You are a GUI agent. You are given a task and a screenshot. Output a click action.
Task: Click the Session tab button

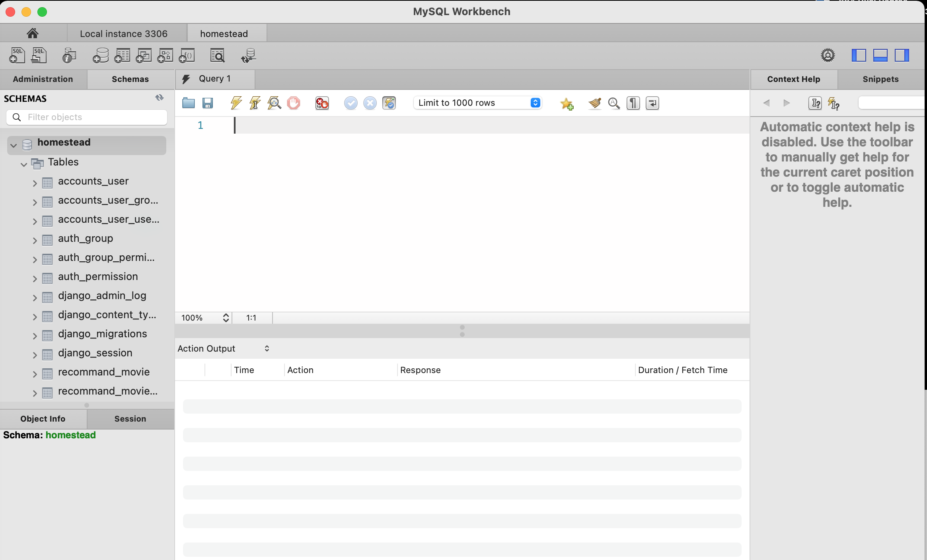[130, 419]
